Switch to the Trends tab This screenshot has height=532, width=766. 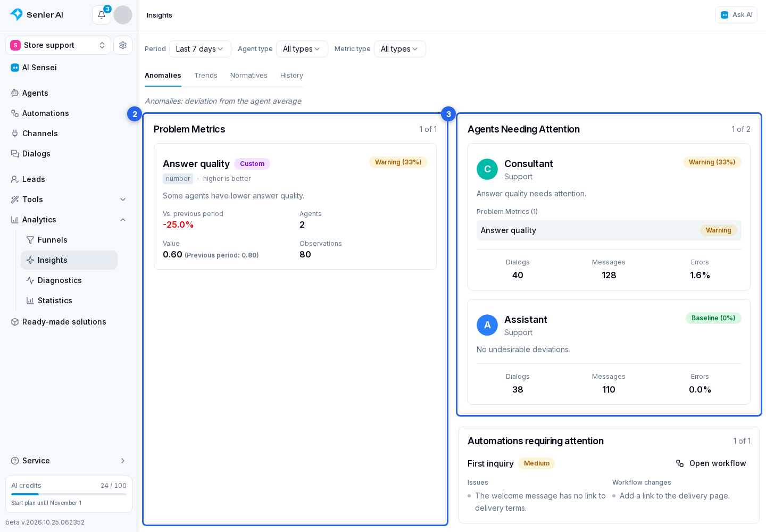[206, 76]
